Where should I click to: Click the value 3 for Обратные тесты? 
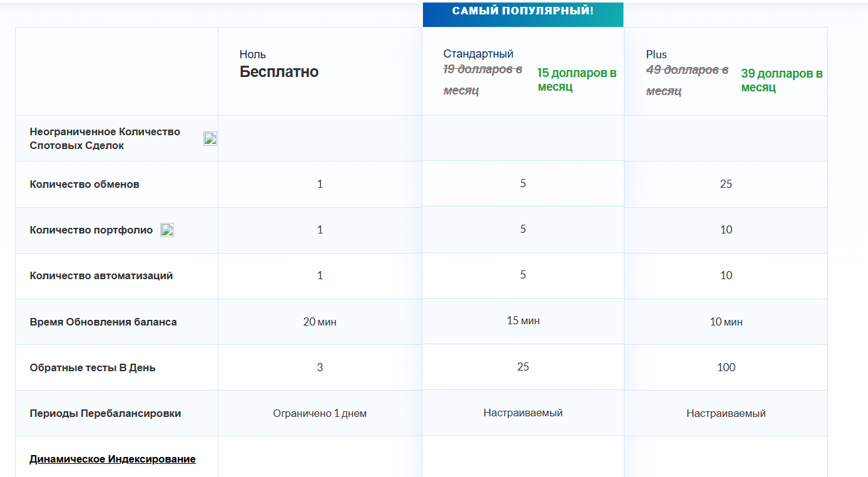pos(320,367)
